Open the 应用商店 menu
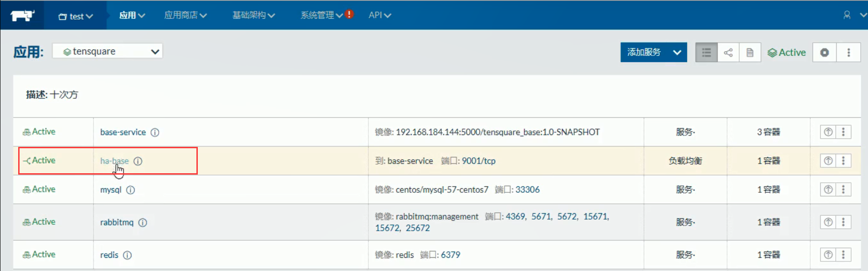868x271 pixels. (x=186, y=15)
